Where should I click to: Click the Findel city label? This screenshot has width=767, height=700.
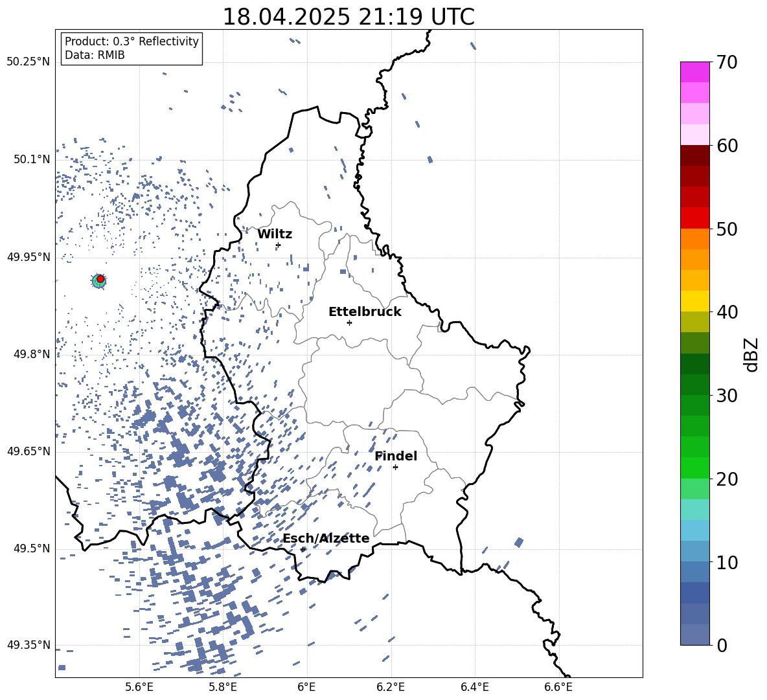[x=396, y=457]
